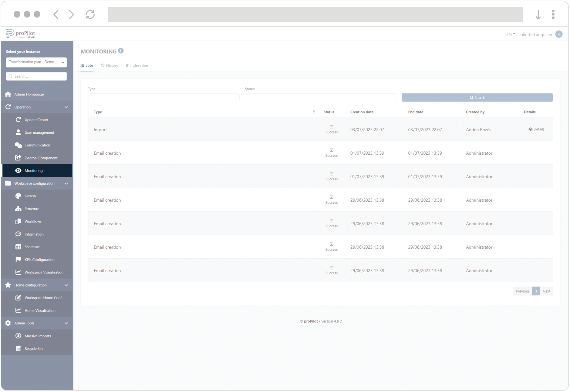
Task: Open the Update Center
Action: click(19, 119)
